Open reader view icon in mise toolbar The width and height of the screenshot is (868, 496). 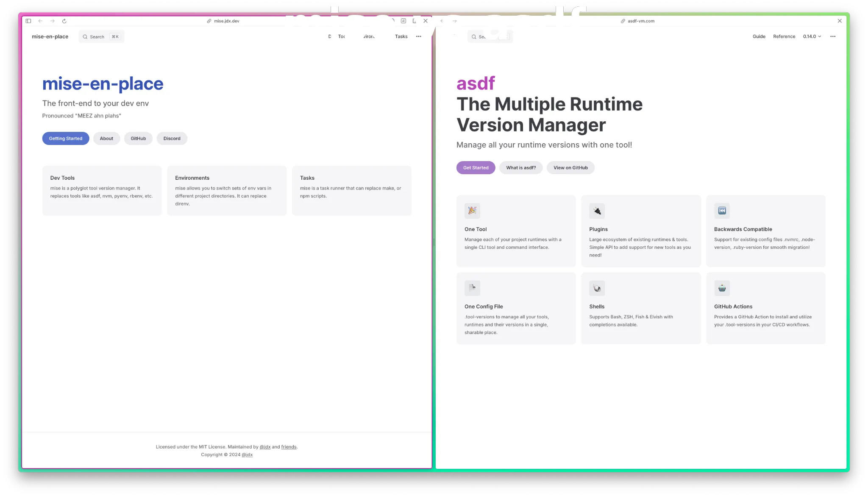pos(403,21)
